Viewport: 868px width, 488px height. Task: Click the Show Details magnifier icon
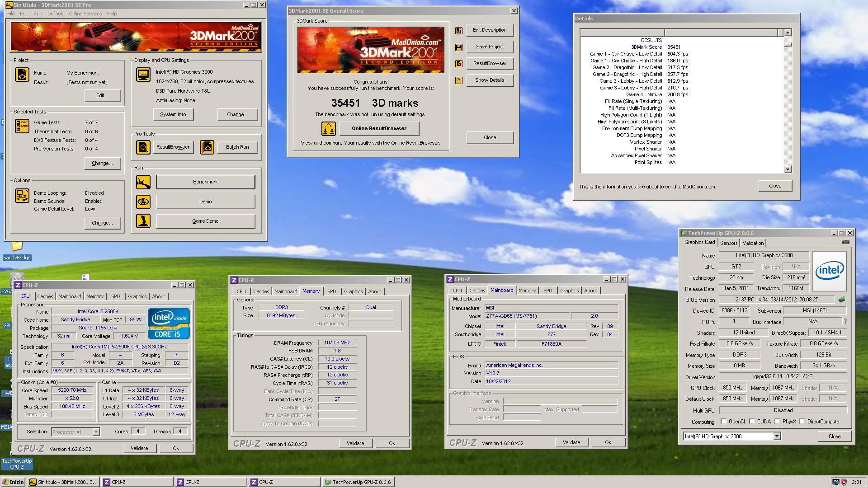click(459, 80)
